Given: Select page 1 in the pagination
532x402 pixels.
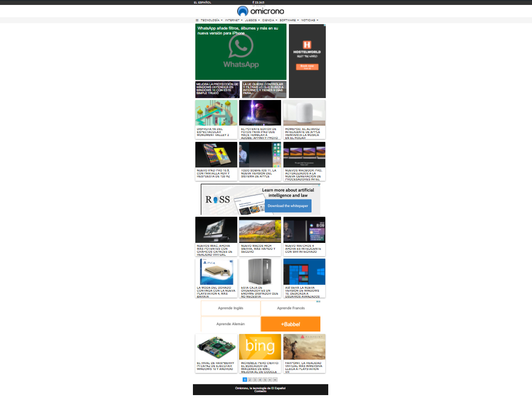Looking at the screenshot, I should tap(245, 380).
